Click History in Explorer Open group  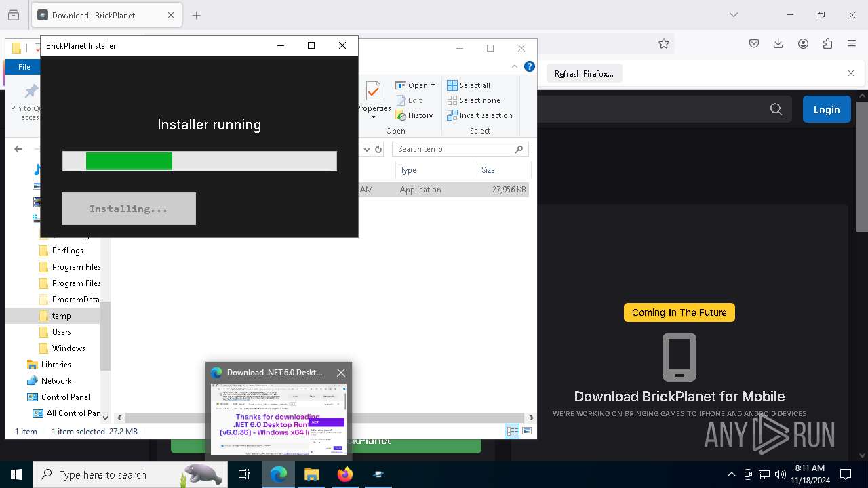click(x=414, y=115)
